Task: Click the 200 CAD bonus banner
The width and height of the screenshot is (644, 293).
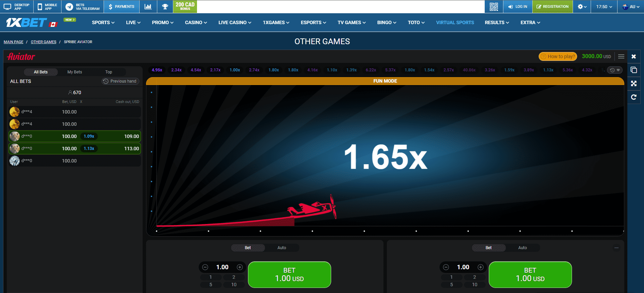Action: point(185,6)
